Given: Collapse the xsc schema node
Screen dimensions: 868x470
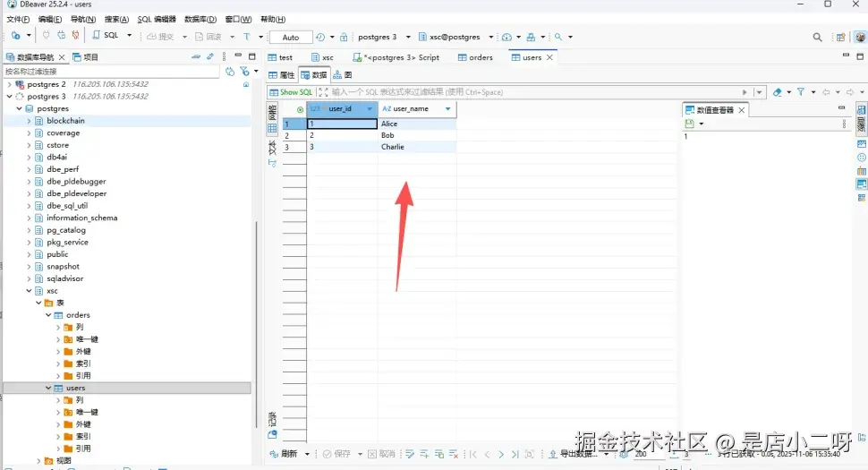Looking at the screenshot, I should (x=29, y=291).
